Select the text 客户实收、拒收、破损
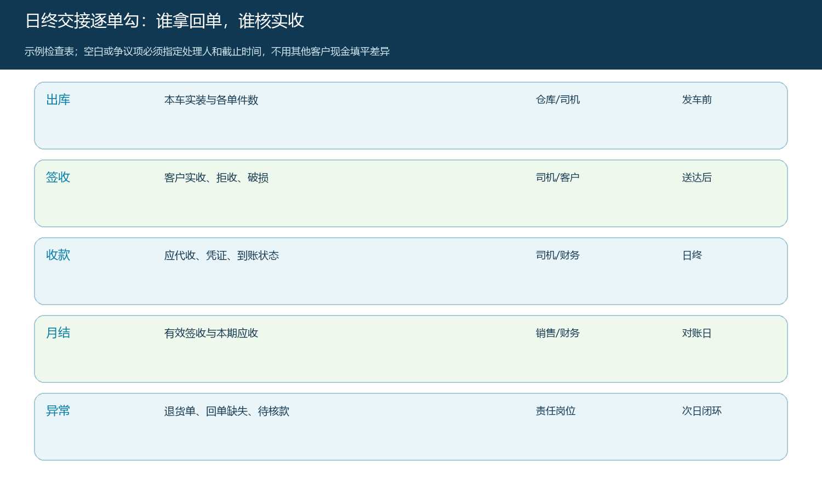This screenshot has width=822, height=504. [x=216, y=177]
